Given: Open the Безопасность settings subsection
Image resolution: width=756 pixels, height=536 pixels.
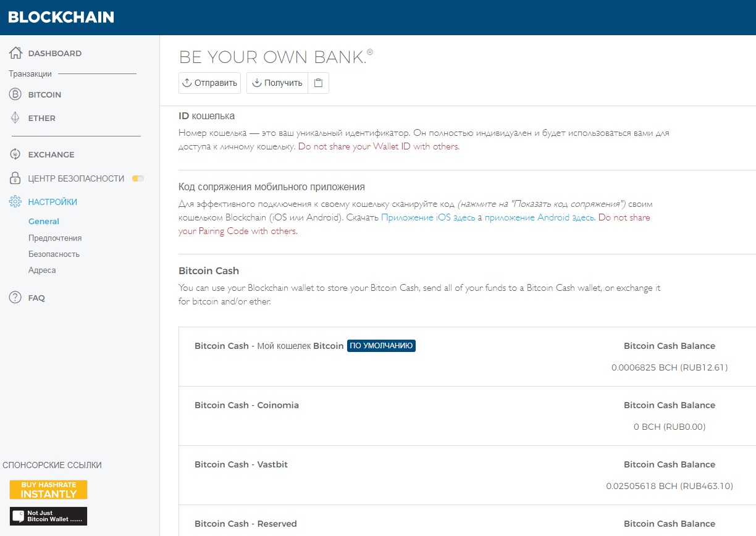Looking at the screenshot, I should tap(54, 254).
